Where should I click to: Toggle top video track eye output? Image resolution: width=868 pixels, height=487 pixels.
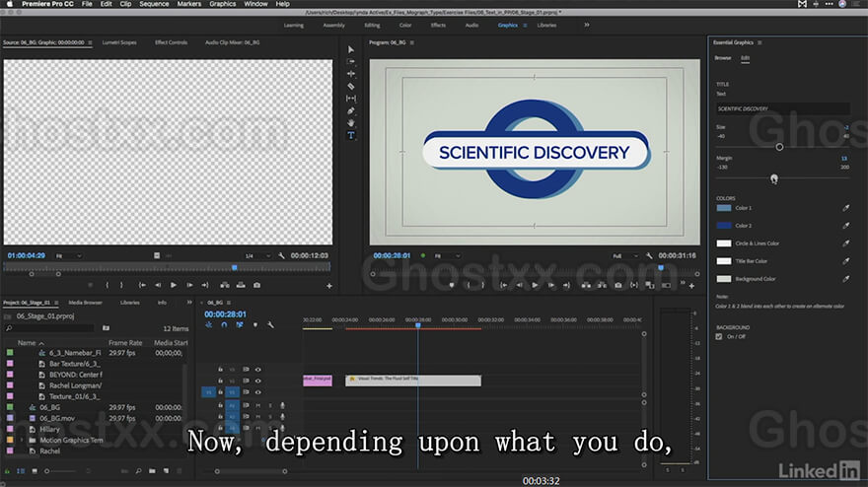258,370
